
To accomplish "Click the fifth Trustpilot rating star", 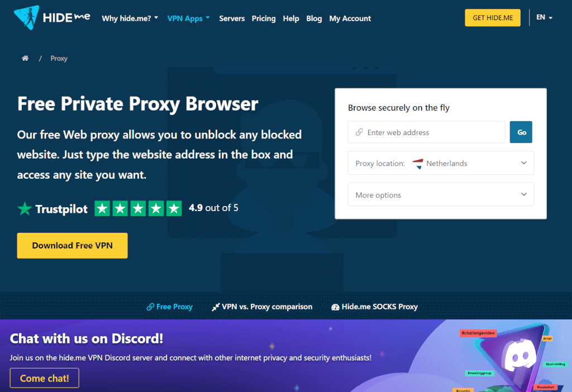I will point(174,209).
